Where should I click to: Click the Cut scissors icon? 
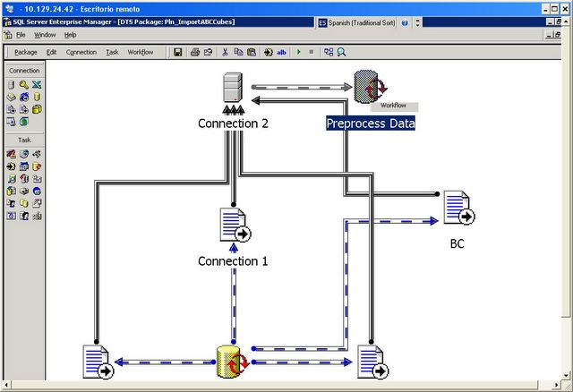tap(225, 52)
